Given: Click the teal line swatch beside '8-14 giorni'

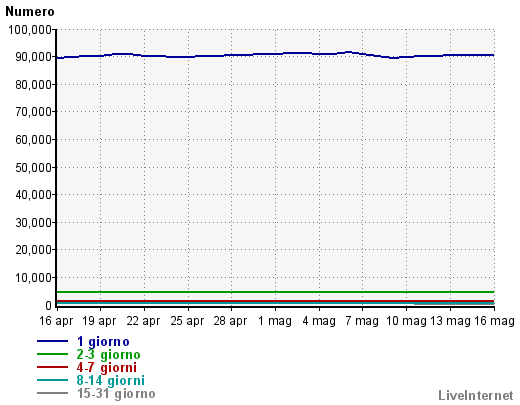Looking at the screenshot, I should click(x=52, y=380).
